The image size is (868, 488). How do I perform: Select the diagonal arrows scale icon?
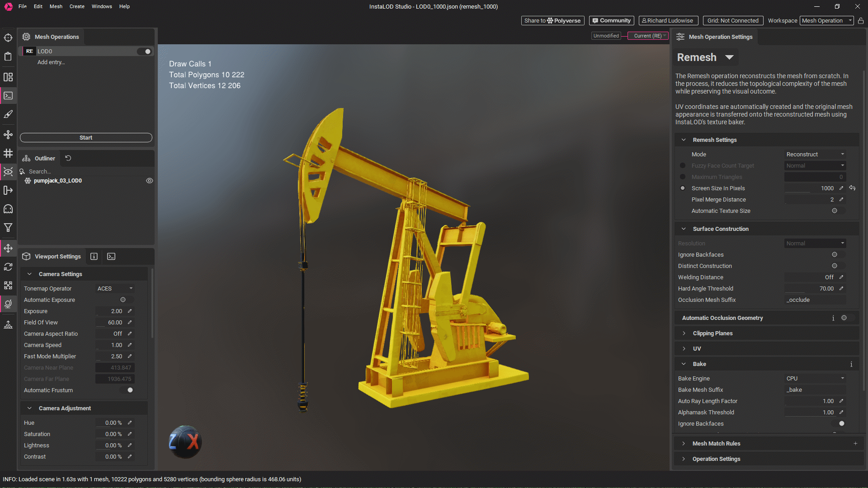point(8,286)
